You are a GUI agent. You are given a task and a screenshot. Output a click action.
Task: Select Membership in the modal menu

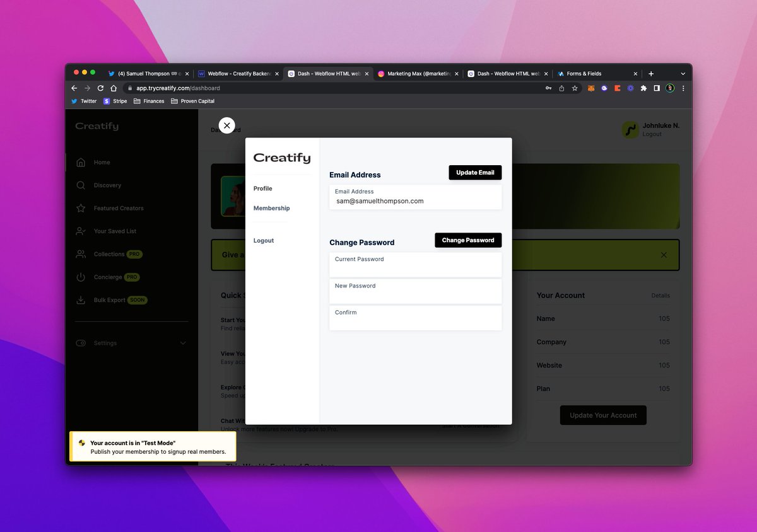click(272, 208)
